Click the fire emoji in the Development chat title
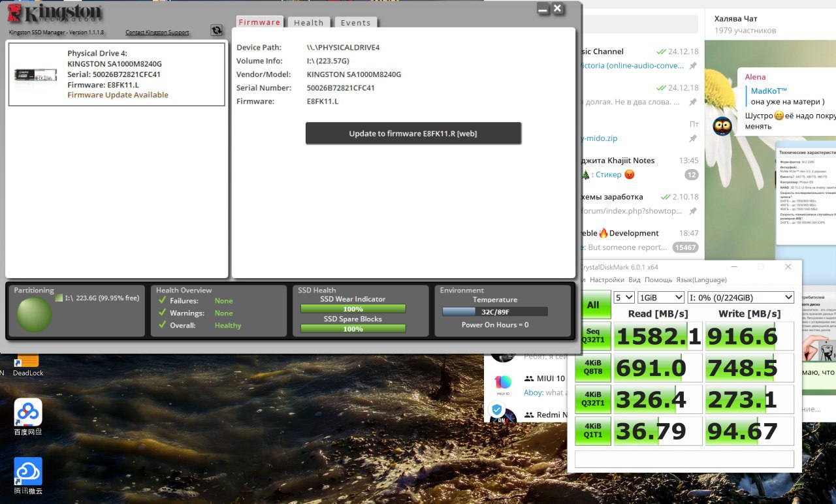Screen dimensions: 836x504 (x=603, y=233)
